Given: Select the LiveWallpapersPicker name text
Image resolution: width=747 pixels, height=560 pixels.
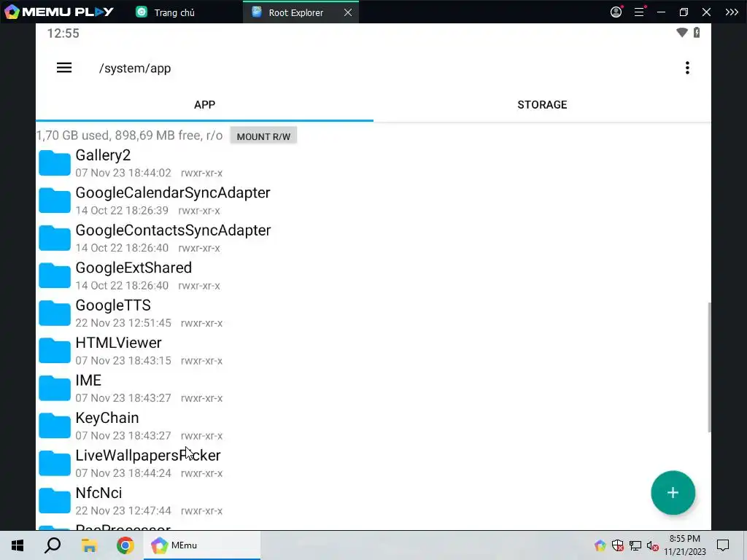Looking at the screenshot, I should (x=147, y=455).
